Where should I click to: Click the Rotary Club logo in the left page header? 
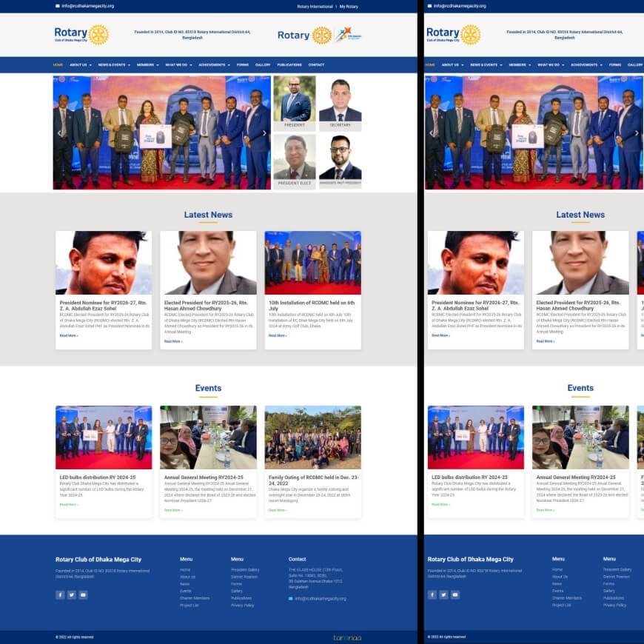coord(81,35)
